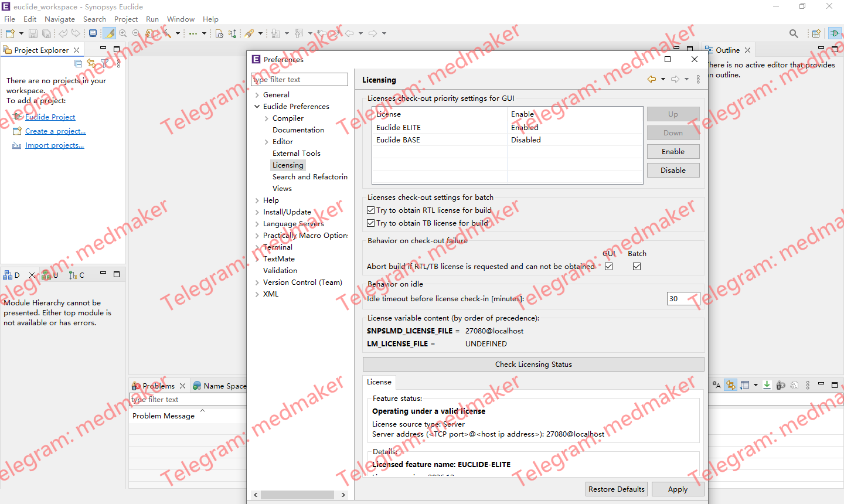Image resolution: width=844 pixels, height=504 pixels.
Task: Switch to the Name Space tab
Action: point(219,386)
